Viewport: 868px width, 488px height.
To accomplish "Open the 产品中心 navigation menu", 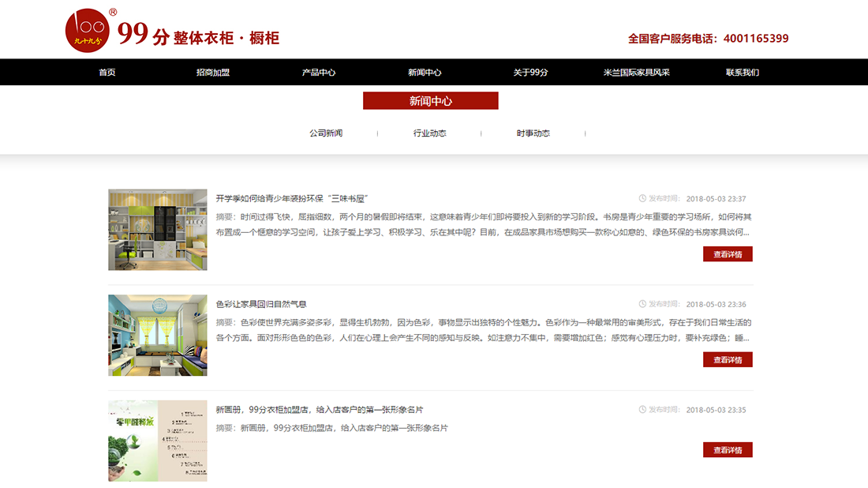I will pyautogui.click(x=316, y=72).
